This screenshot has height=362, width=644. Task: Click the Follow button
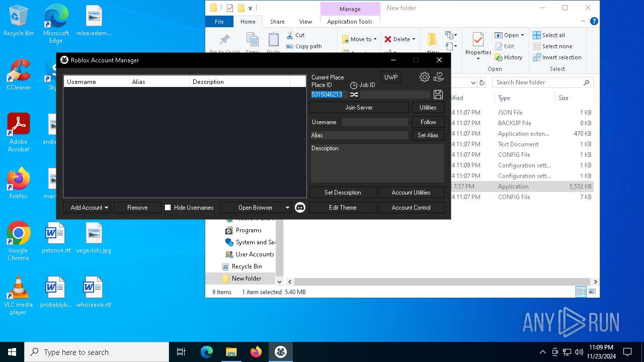click(x=428, y=122)
